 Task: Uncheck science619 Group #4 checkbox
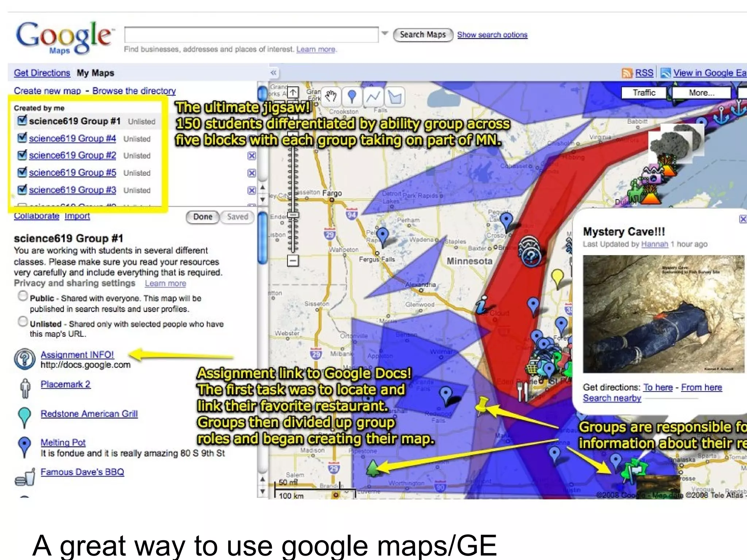(x=22, y=137)
